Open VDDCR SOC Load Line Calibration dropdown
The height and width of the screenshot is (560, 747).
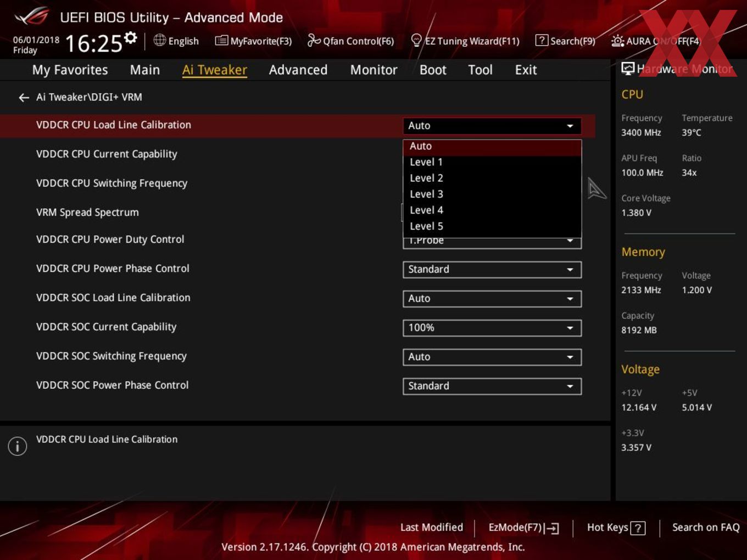[492, 299]
